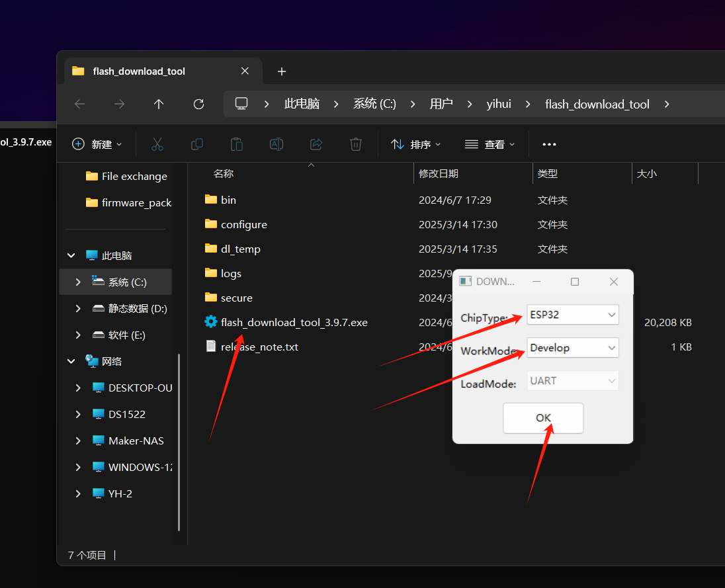Viewport: 725px width, 588px height.
Task: Go up one folder level arrow
Action: pos(159,104)
